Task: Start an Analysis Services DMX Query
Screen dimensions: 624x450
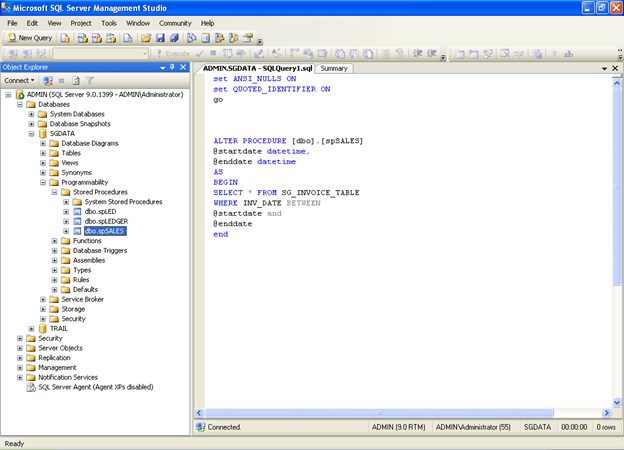Action: pyautogui.click(x=97, y=38)
